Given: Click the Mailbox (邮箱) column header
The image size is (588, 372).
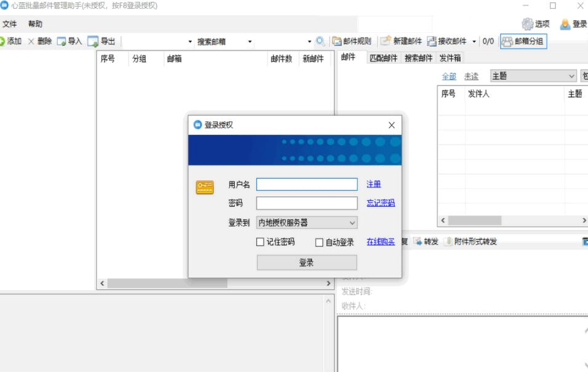Looking at the screenshot, I should [215, 59].
